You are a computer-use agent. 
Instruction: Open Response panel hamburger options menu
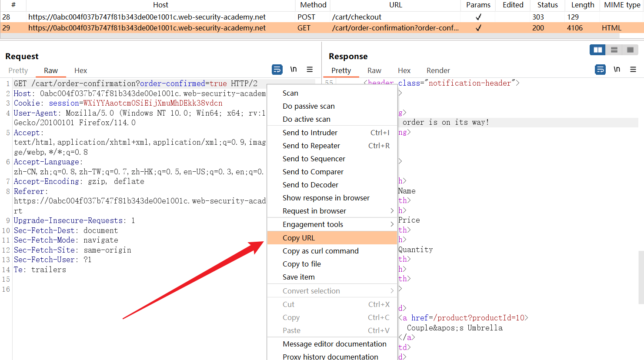click(633, 70)
